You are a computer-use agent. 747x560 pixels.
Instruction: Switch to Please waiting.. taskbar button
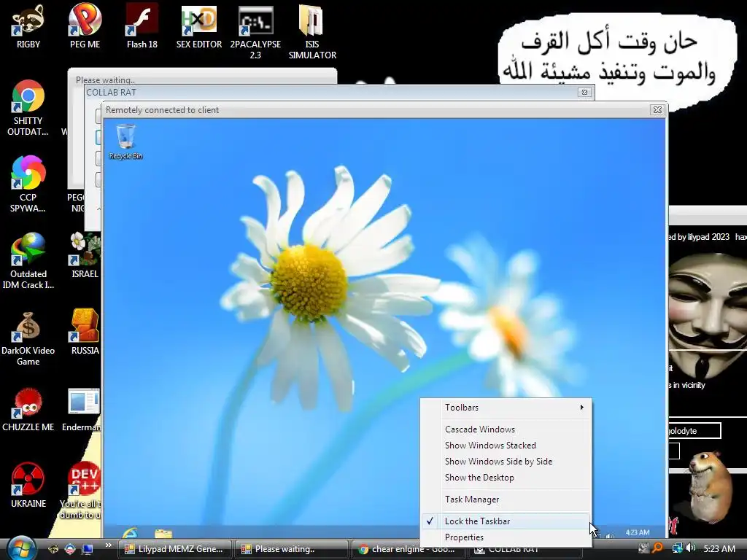pyautogui.click(x=291, y=549)
